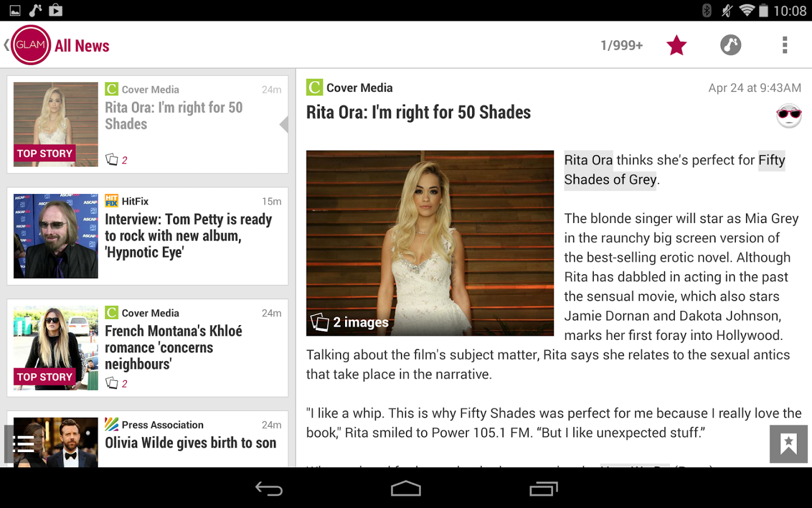
Task: Tap the highlighted 'Fifty Shades of Grey' link
Action: click(675, 170)
